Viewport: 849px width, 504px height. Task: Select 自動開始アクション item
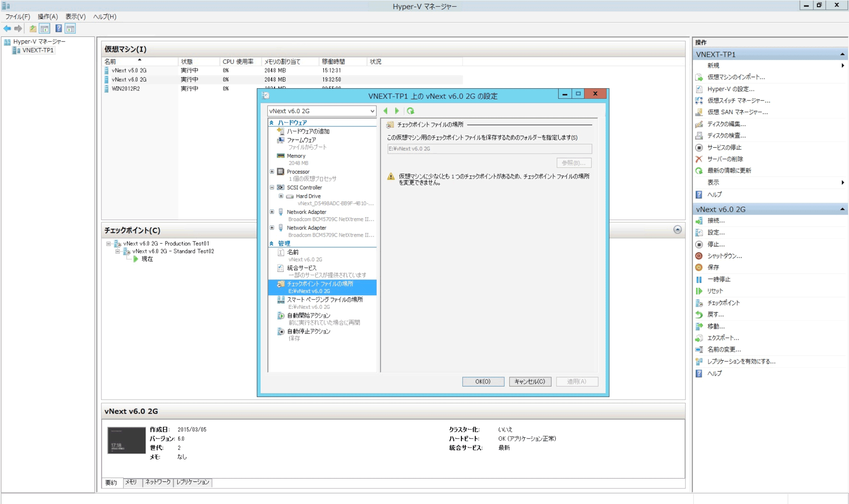(x=308, y=316)
